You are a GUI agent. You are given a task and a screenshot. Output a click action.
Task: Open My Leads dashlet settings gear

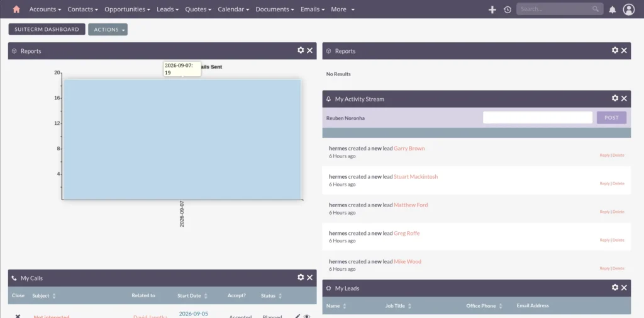(x=615, y=288)
